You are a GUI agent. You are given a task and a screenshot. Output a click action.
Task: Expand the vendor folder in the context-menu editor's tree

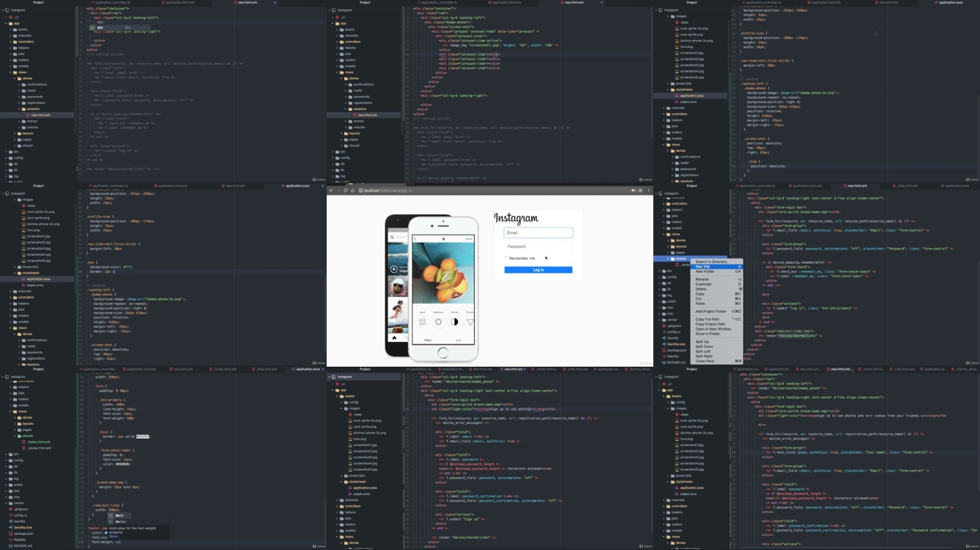tap(660, 319)
